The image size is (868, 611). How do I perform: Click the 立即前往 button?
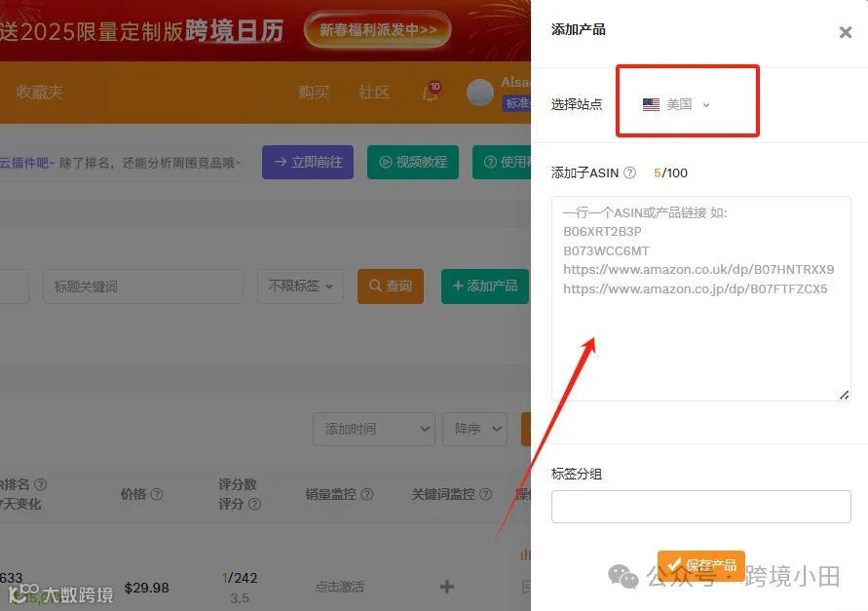pos(308,162)
